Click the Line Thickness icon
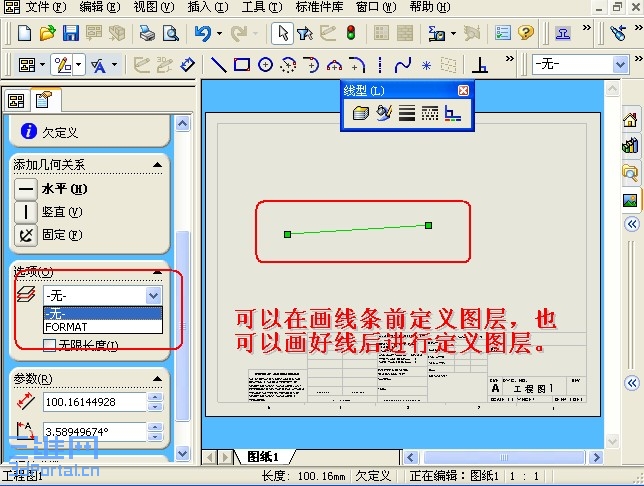 (407, 113)
